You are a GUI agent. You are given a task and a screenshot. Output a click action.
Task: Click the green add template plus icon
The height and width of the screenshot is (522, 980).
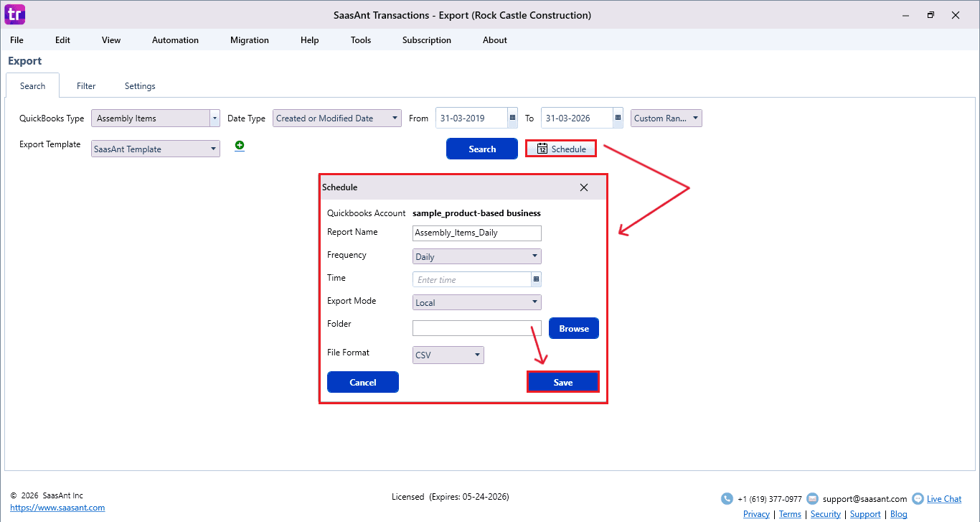240,146
